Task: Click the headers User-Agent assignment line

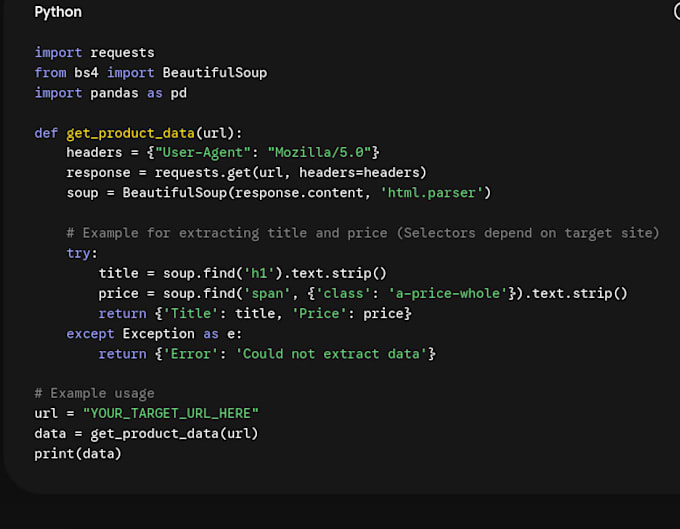Action: (223, 153)
